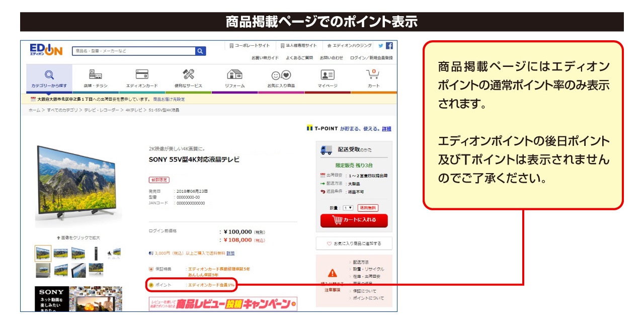Select second TV thumbnail in top row
Viewport: 644px width, 320px height.
pyautogui.click(x=60, y=253)
